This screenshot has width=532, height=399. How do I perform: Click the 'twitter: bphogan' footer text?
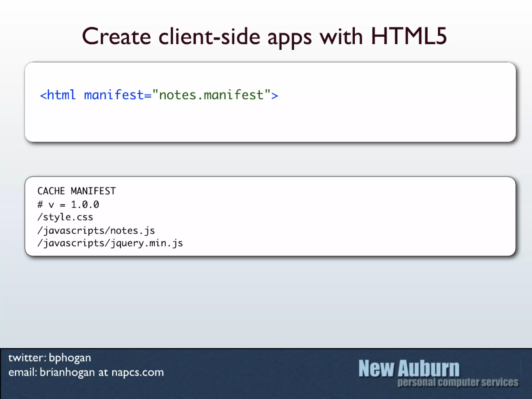point(50,358)
